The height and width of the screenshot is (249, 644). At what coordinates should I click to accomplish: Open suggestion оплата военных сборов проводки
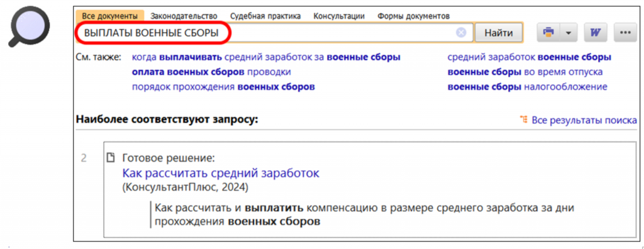click(x=211, y=72)
